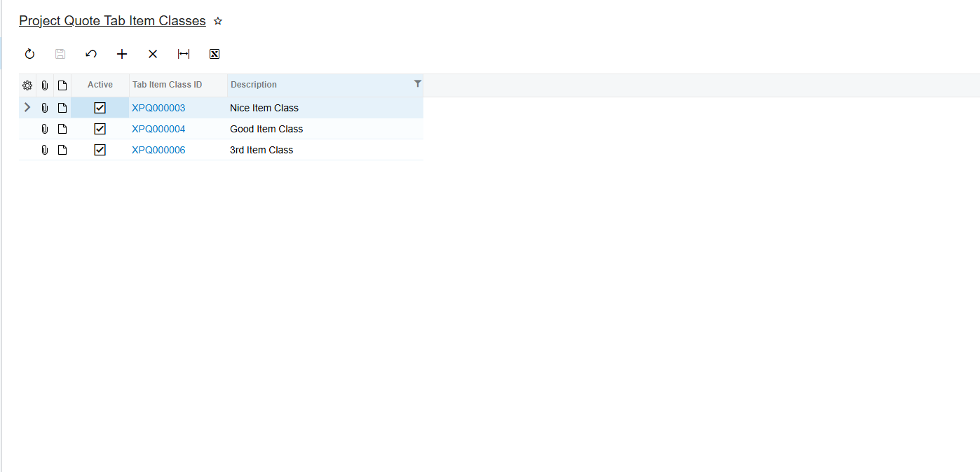
Task: Sort by Tab Item Class ID header
Action: [178, 85]
